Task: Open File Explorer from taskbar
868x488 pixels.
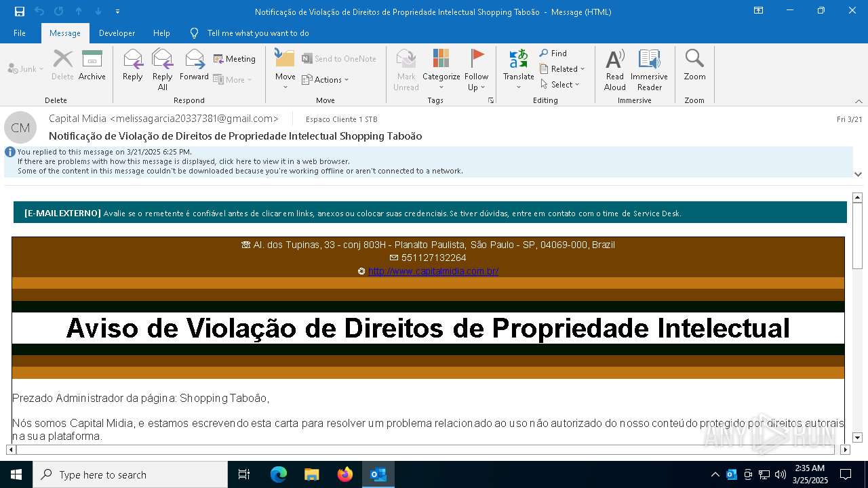Action: click(x=312, y=474)
